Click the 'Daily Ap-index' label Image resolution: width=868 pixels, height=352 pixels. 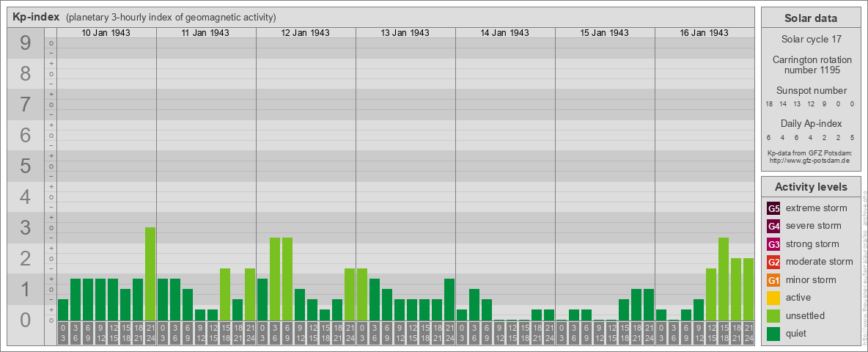pyautogui.click(x=811, y=123)
